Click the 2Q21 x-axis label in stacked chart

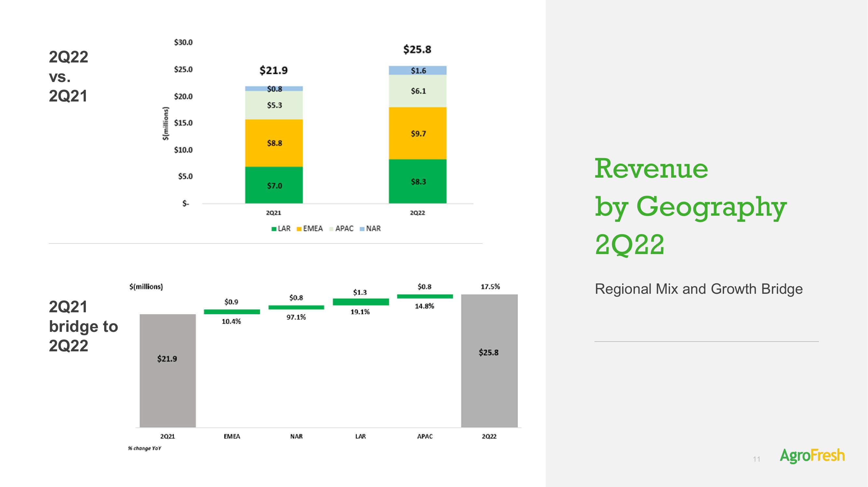coord(273,213)
